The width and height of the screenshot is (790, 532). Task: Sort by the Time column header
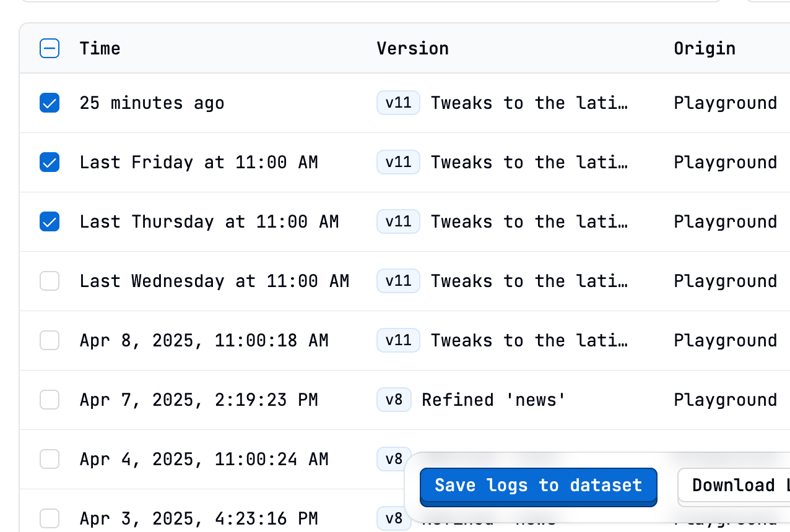(100, 48)
